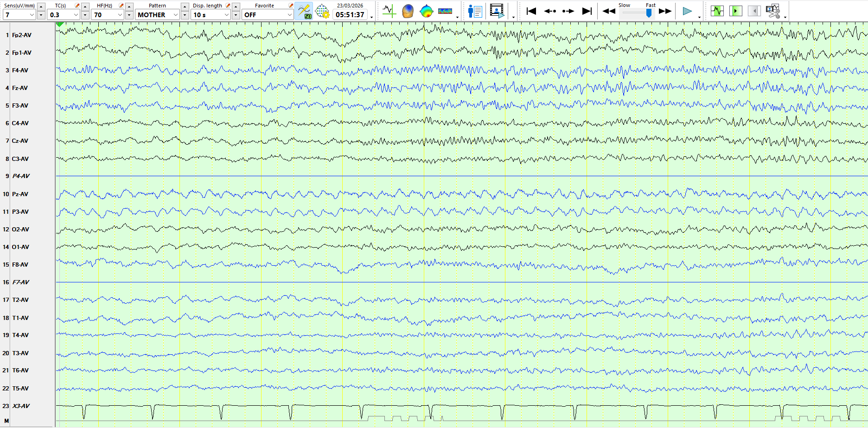The image size is (868, 428).
Task: Select the Fp2-AV channel label
Action: coord(22,35)
